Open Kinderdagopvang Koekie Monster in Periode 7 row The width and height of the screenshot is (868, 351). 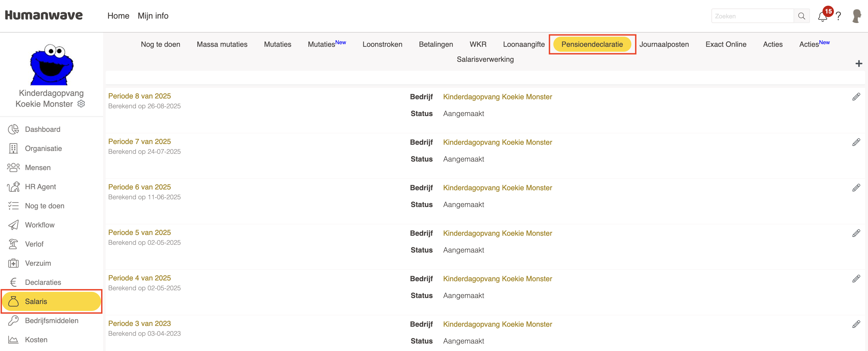click(497, 142)
